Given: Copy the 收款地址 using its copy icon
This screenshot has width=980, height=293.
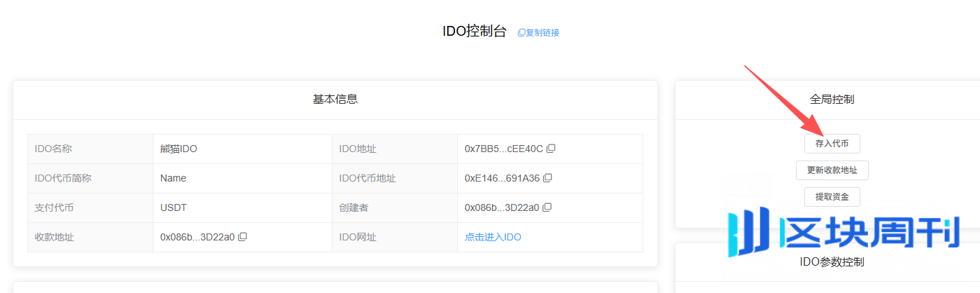Looking at the screenshot, I should point(242,237).
